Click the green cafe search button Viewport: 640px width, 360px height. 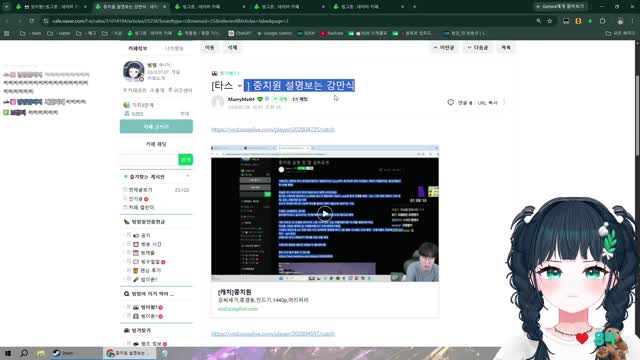185,160
